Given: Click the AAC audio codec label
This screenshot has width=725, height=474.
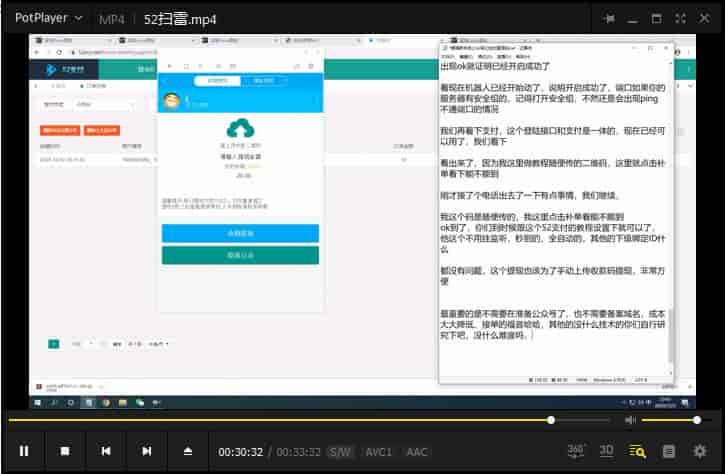Looking at the screenshot, I should point(417,452).
